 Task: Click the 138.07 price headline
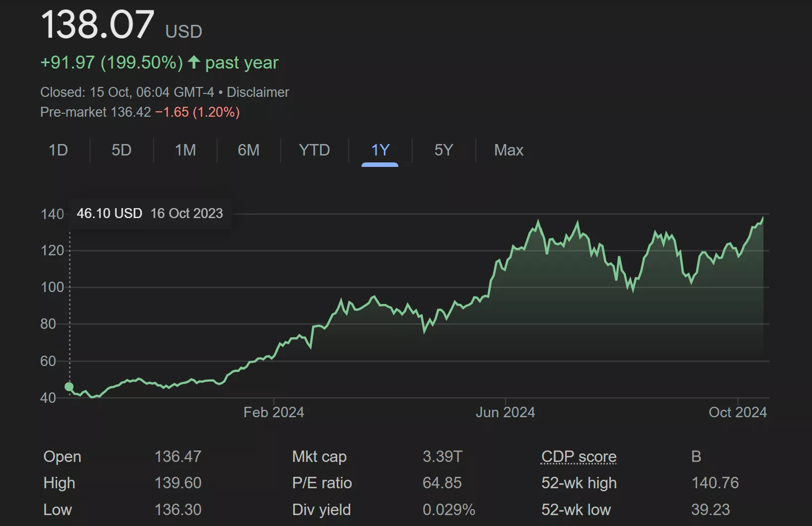tap(97, 25)
